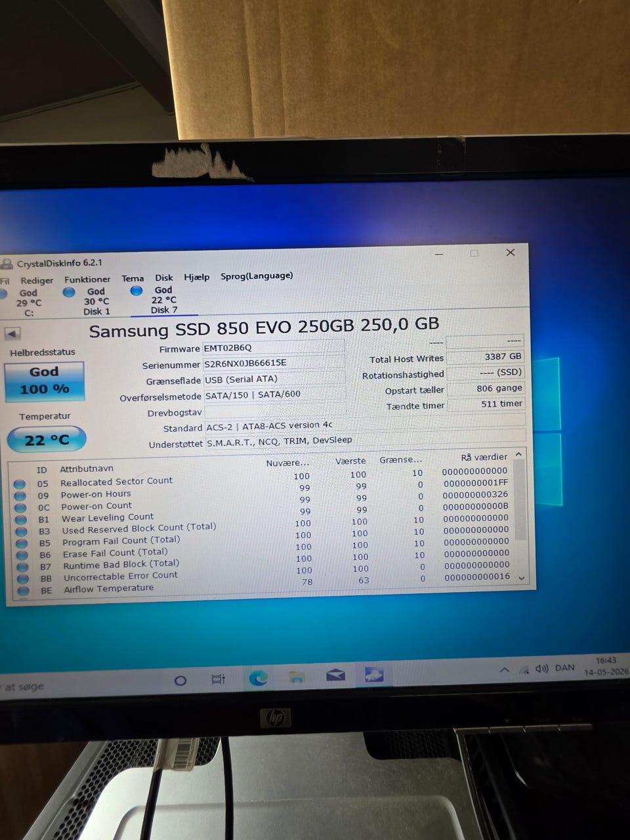The image size is (630, 840).
Task: Click the status icon for Power-on Count
Action: [x=20, y=508]
